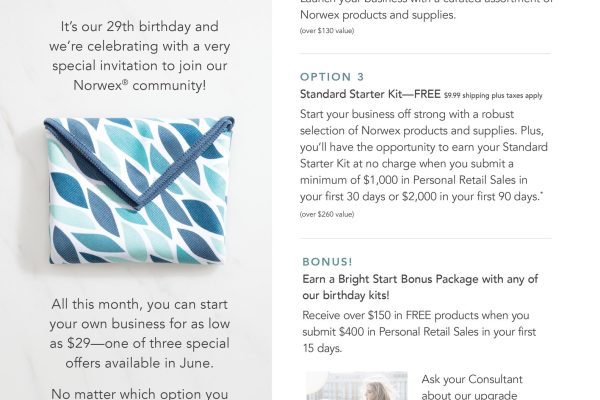The height and width of the screenshot is (400, 600).
Task: Click the Option 3 description paragraph
Action: [x=424, y=155]
